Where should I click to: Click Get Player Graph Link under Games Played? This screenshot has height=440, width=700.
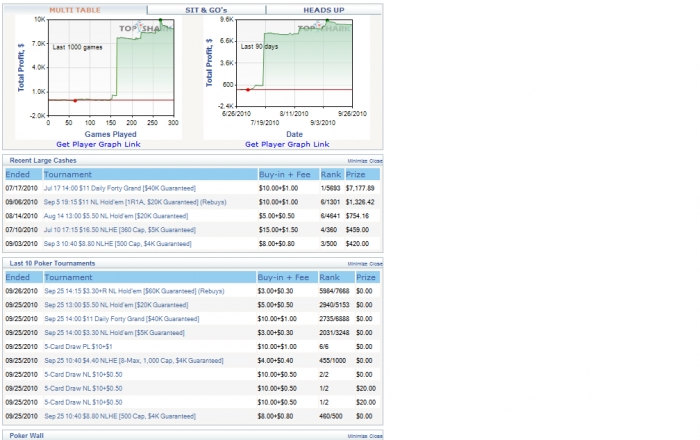[x=98, y=144]
